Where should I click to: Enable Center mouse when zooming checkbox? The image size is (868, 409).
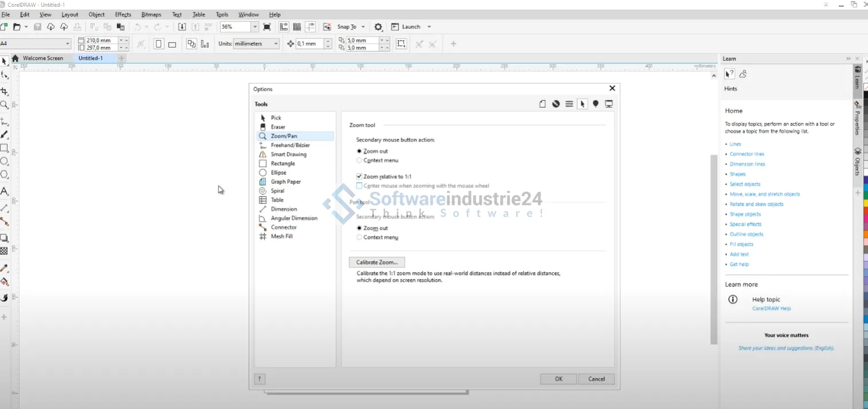(x=359, y=186)
